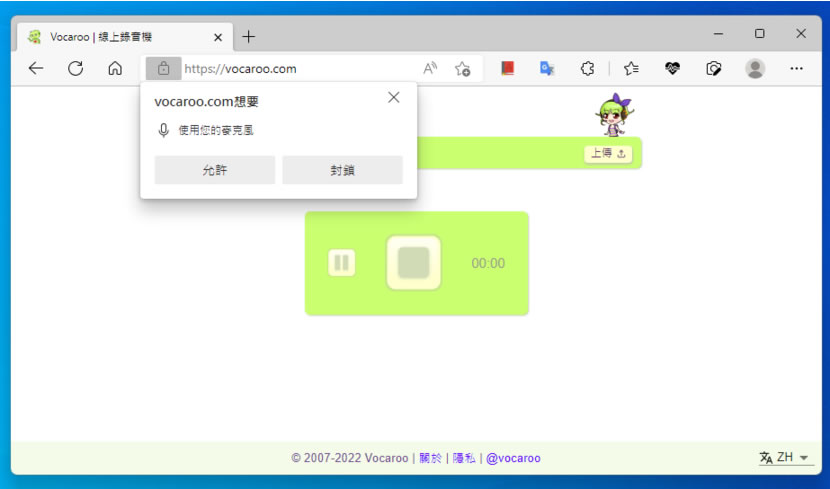The image size is (830, 489).
Task: Click 封鎖 to block the microphone
Action: tap(342, 170)
